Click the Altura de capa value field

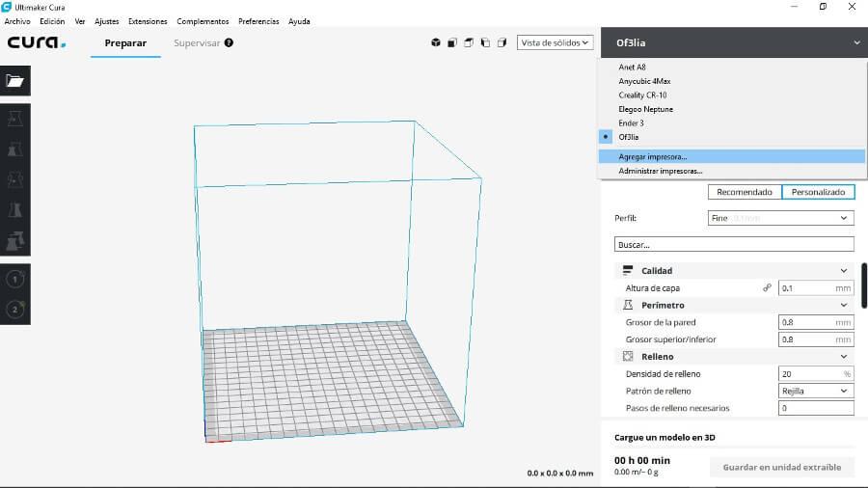click(x=816, y=287)
